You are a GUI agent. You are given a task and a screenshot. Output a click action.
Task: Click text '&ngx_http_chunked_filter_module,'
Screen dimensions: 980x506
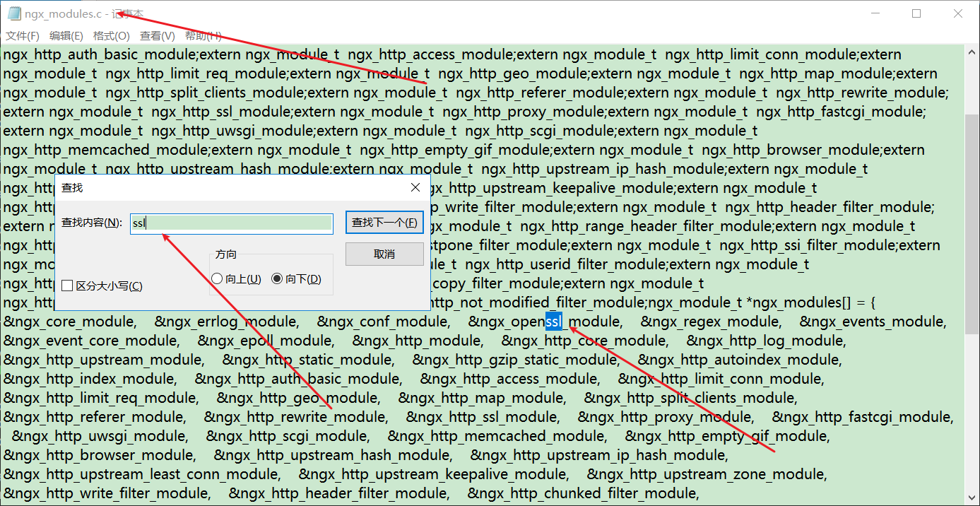pyautogui.click(x=584, y=494)
